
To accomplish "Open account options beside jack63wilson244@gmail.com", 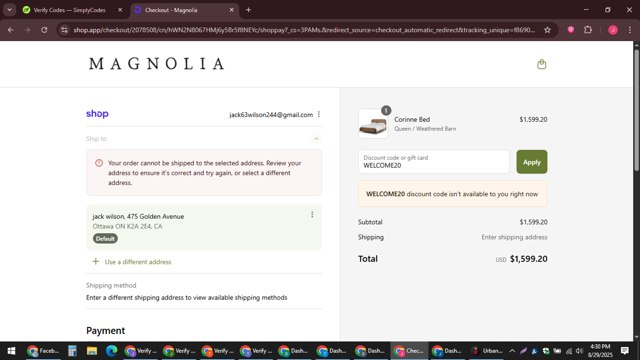I will pos(319,114).
